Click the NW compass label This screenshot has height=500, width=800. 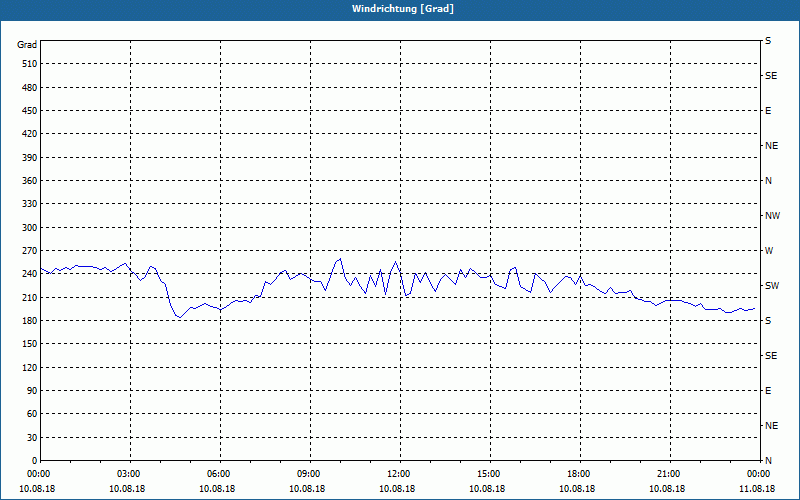point(772,216)
